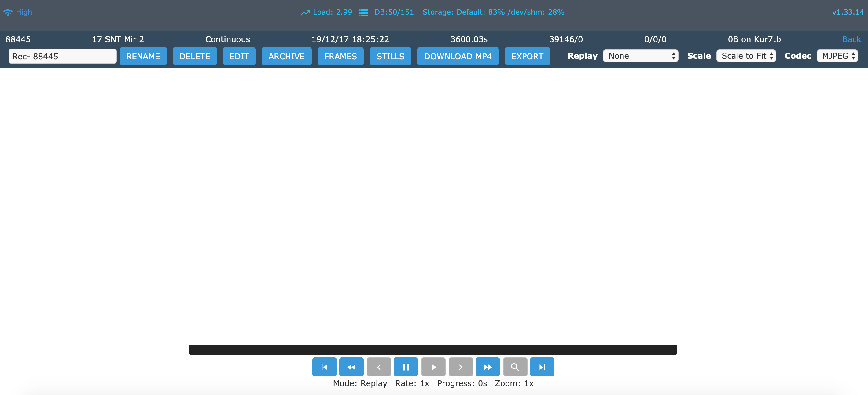Open the MJPEG codec selector
This screenshot has width=868, height=395.
point(837,56)
